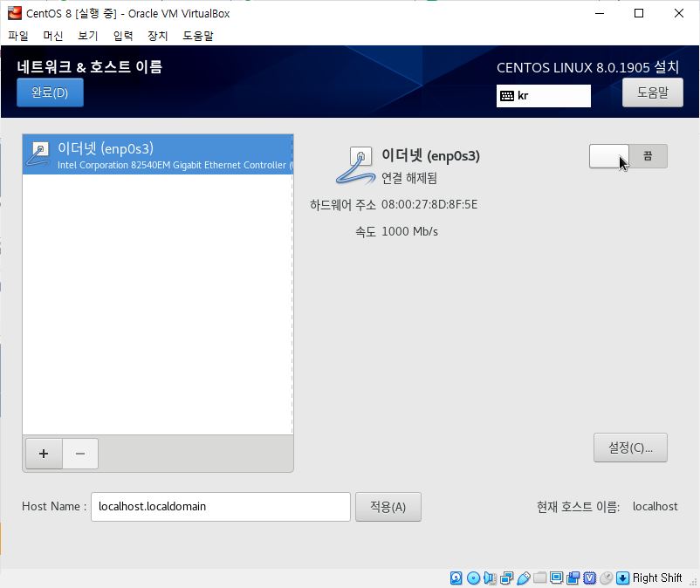Click the mouse integration status icon
This screenshot has width=700, height=588.
(x=607, y=578)
